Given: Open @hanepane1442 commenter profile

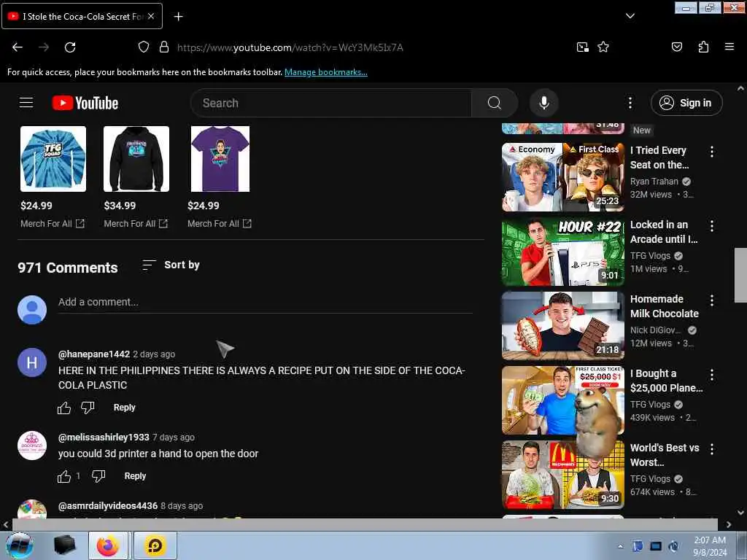Looking at the screenshot, I should [x=94, y=354].
